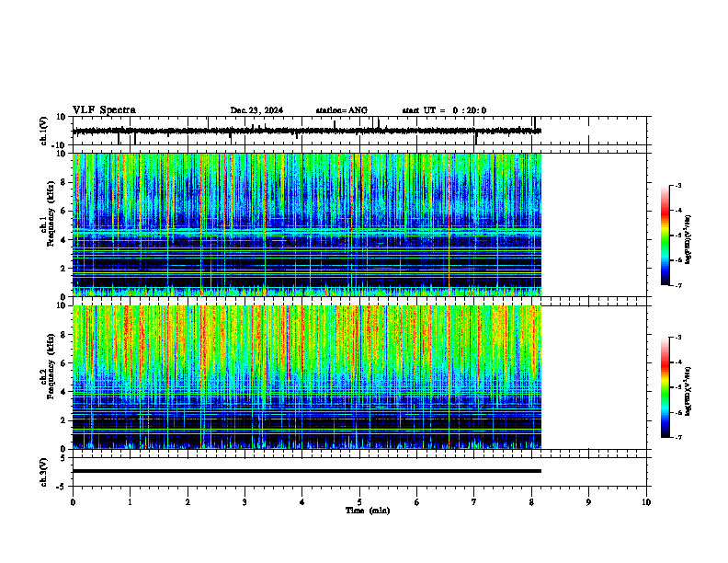Click the time axis tick label '1'
The image size is (728, 563).
point(130,502)
